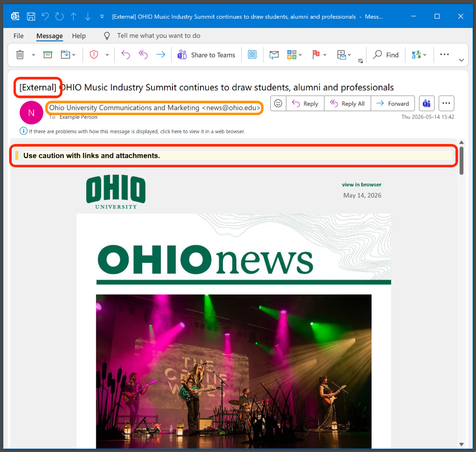Click the ribbon Reply All icon
This screenshot has height=452, width=476.
tap(143, 55)
